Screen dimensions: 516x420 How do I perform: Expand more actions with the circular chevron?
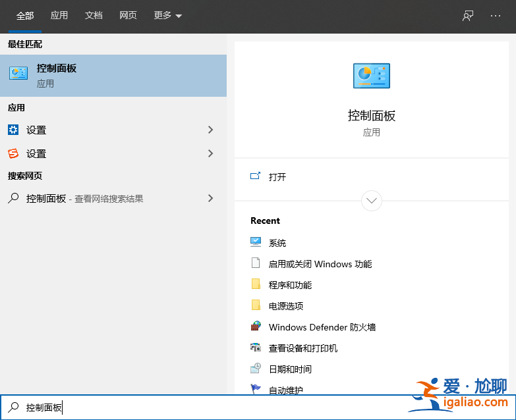(372, 201)
